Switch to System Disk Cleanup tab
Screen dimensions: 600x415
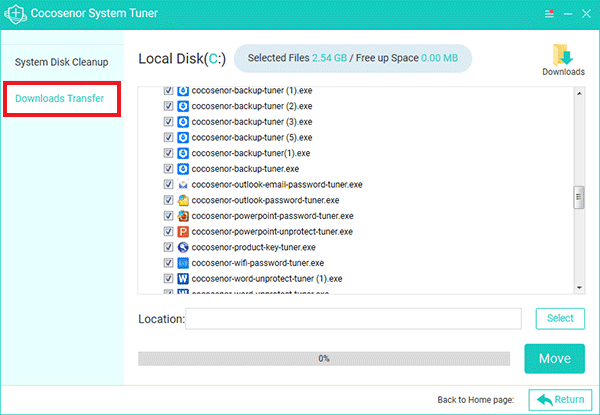coord(62,62)
